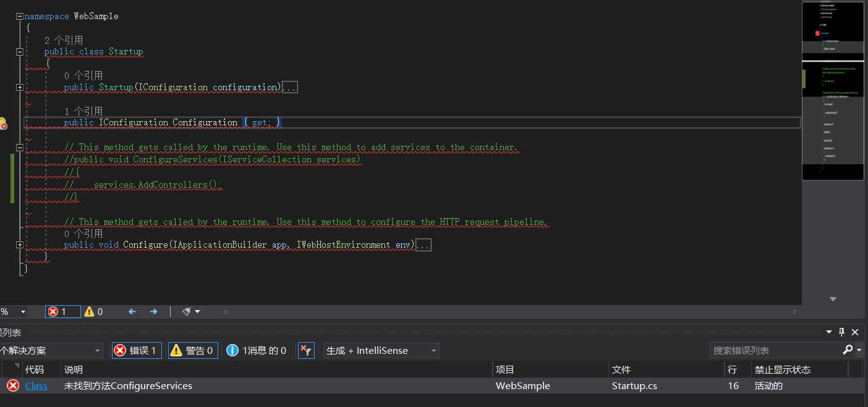Click the 1 个引用 CodeLens above Configuration
Image resolution: width=868 pixels, height=407 pixels.
[83, 111]
